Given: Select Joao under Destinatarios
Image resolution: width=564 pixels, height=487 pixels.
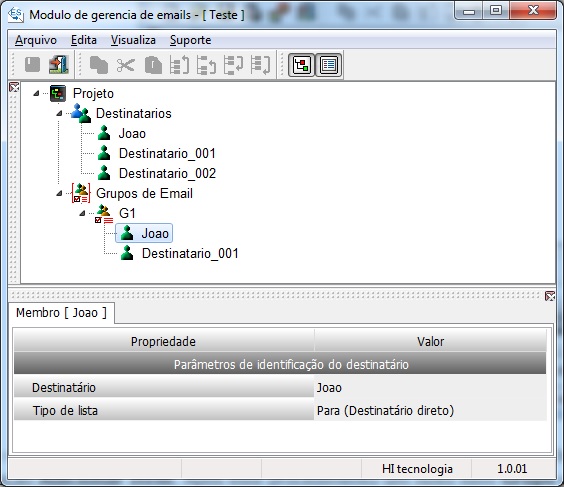Looking at the screenshot, I should point(132,133).
